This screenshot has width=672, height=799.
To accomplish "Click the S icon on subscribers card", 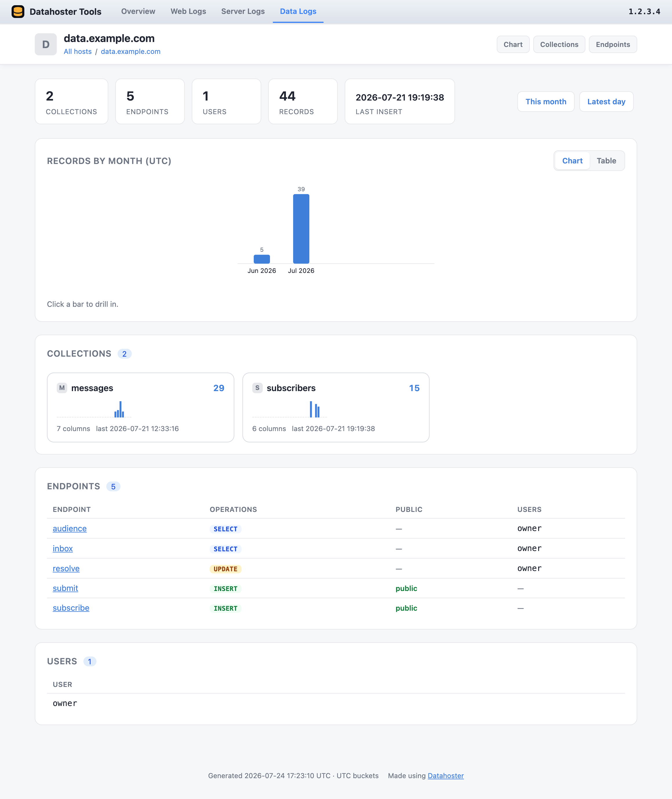I will tap(257, 388).
